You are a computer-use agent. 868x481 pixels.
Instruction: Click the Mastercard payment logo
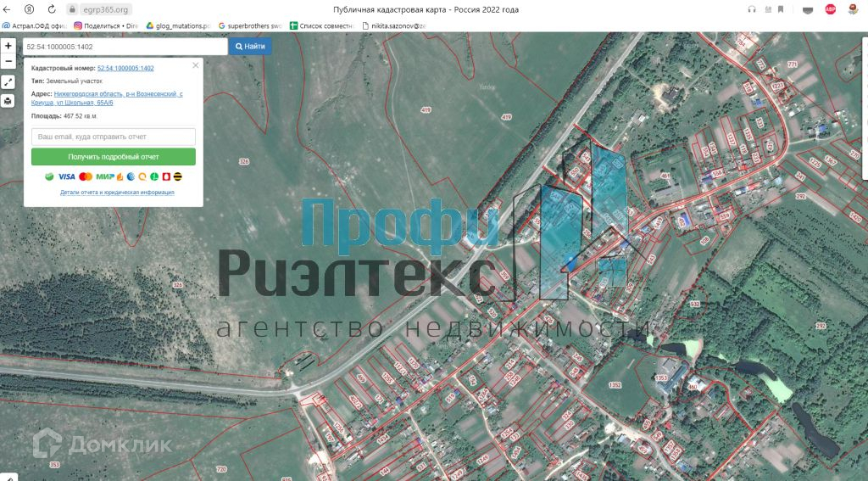point(86,176)
